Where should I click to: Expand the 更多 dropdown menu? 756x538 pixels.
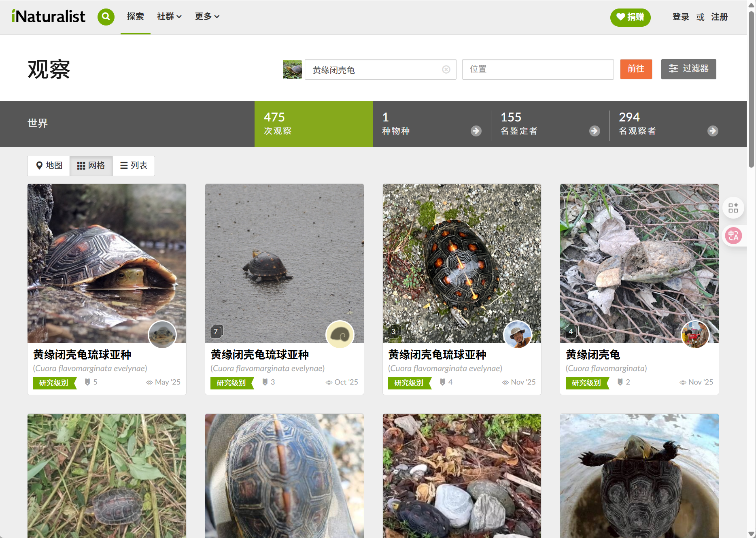point(207,17)
